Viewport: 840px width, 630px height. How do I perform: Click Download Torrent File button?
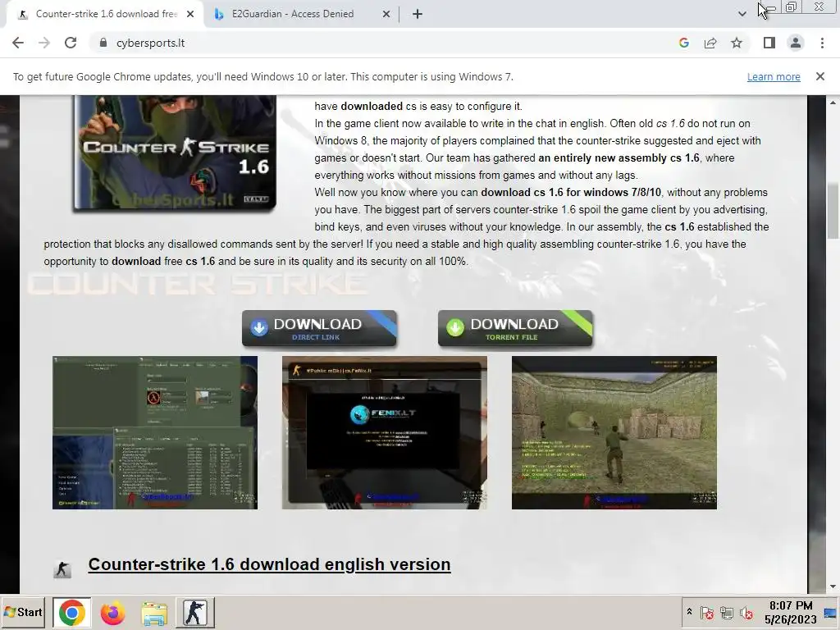coord(515,328)
